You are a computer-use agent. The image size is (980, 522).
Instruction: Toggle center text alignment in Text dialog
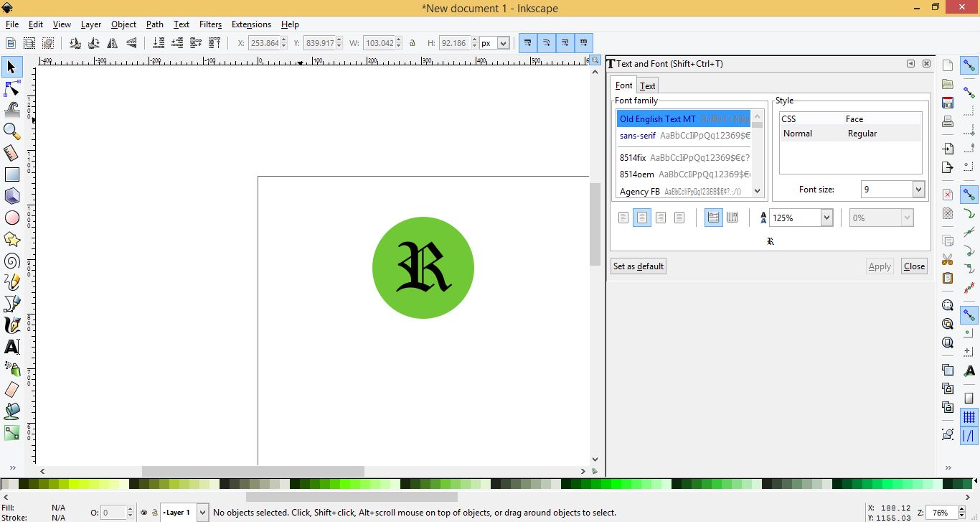641,217
